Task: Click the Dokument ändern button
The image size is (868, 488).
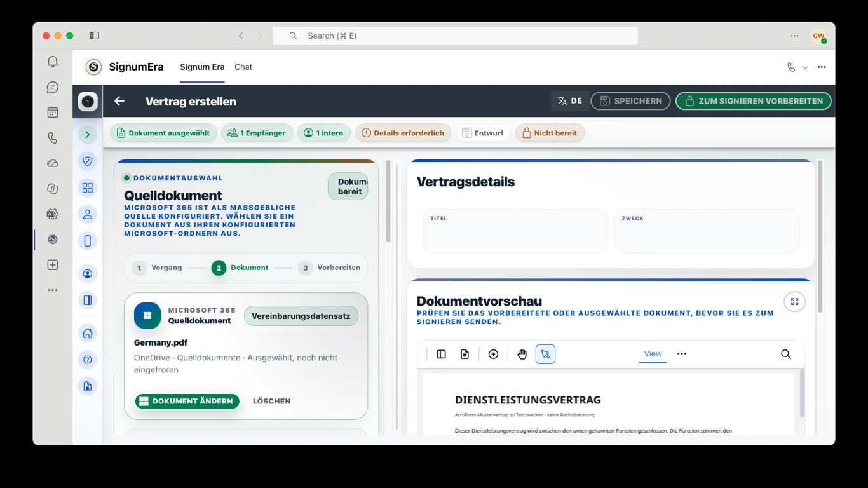Action: (187, 401)
